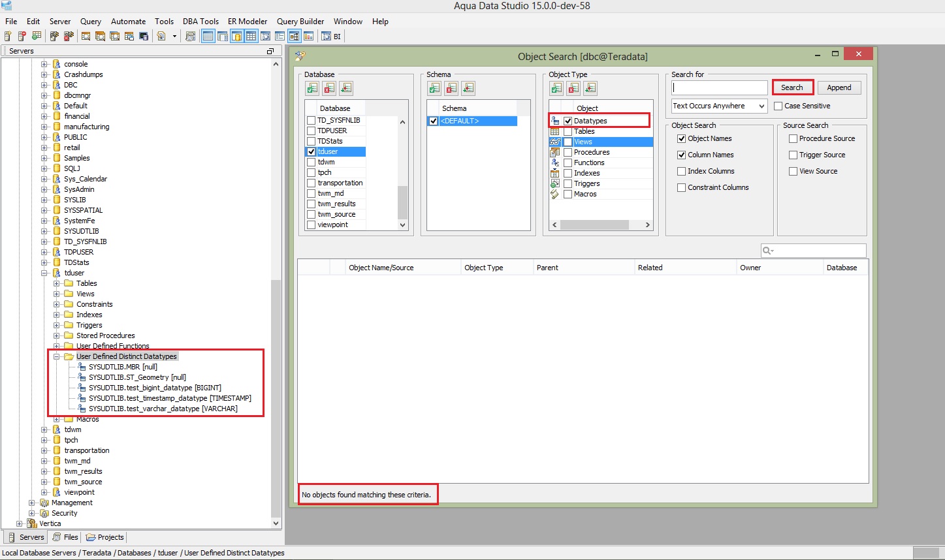Enable the Procedure Source checkbox
This screenshot has width=945, height=560.
coord(793,138)
